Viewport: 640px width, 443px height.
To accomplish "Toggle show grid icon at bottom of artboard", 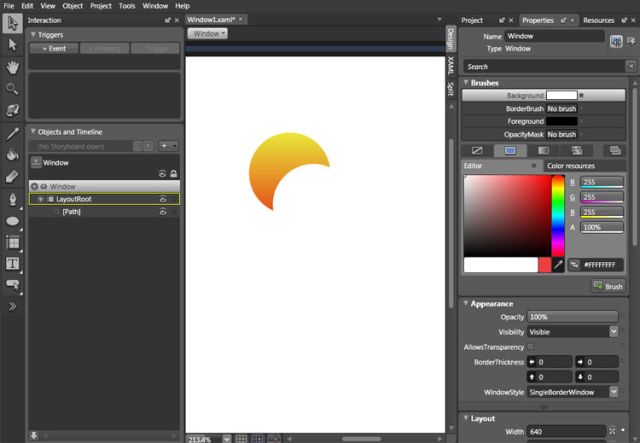I will pos(241,439).
